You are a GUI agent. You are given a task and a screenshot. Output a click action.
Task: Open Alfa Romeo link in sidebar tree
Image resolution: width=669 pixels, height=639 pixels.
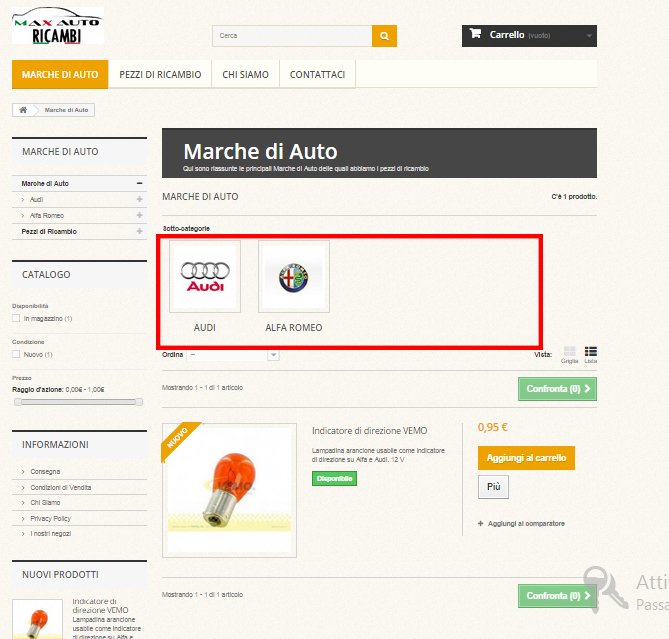(47, 215)
